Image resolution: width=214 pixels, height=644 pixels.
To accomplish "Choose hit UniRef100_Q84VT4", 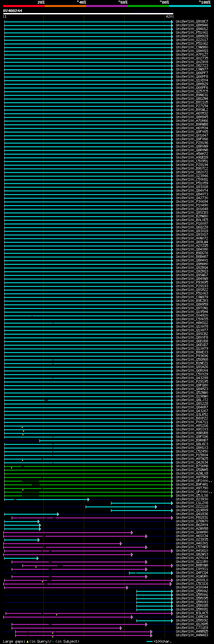I will point(192,191).
